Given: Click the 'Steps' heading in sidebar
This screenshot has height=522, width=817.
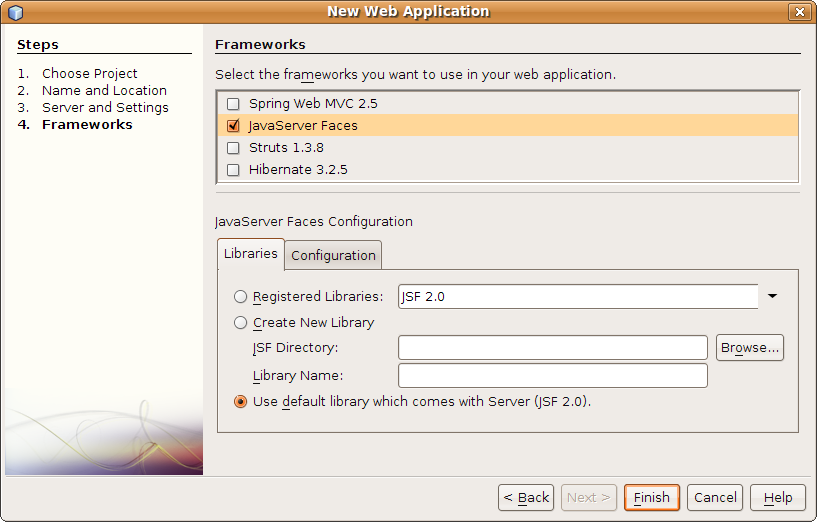Looking at the screenshot, I should (38, 45).
